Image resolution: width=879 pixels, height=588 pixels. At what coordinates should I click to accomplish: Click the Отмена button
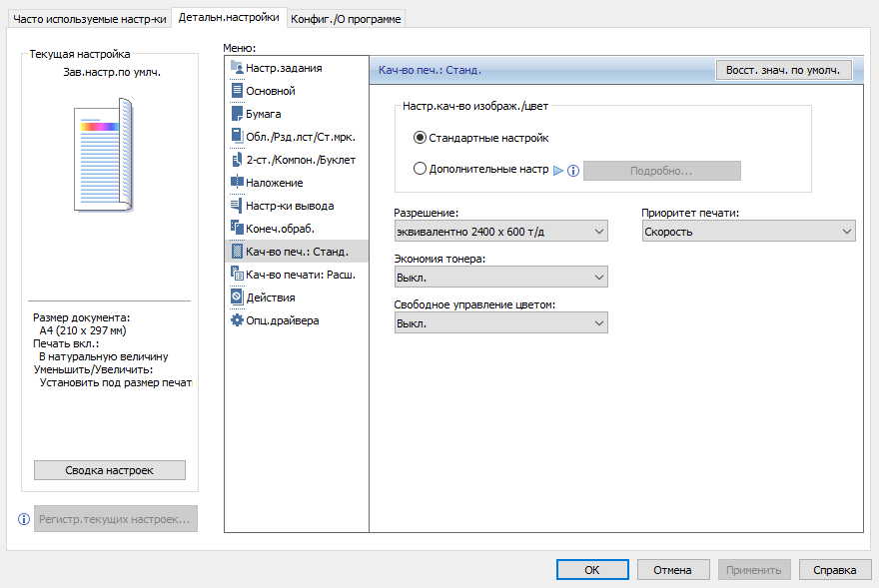point(672,570)
